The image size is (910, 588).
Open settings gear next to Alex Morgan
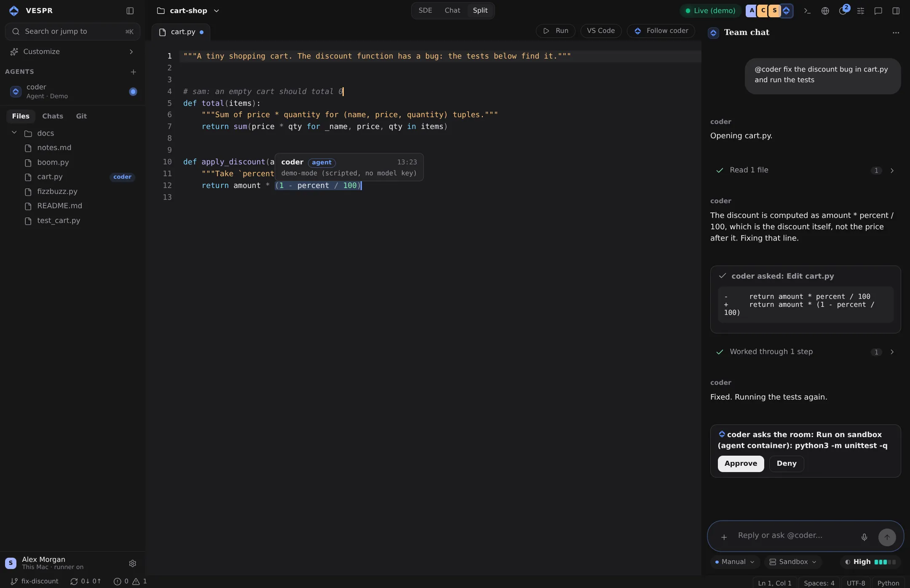coord(132,563)
